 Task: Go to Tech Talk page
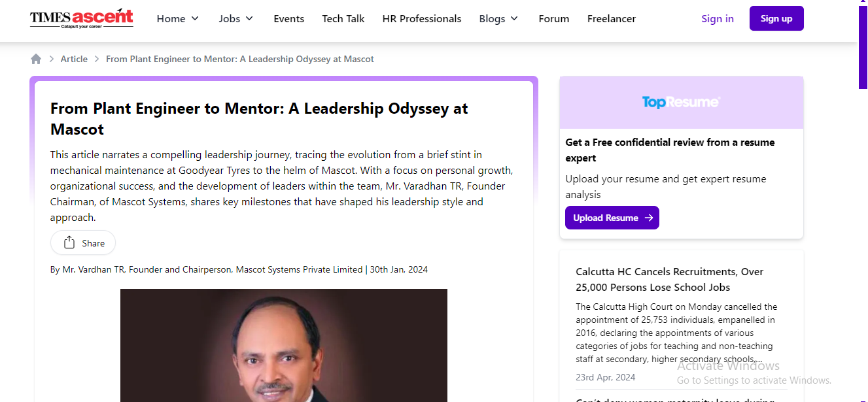click(343, 19)
